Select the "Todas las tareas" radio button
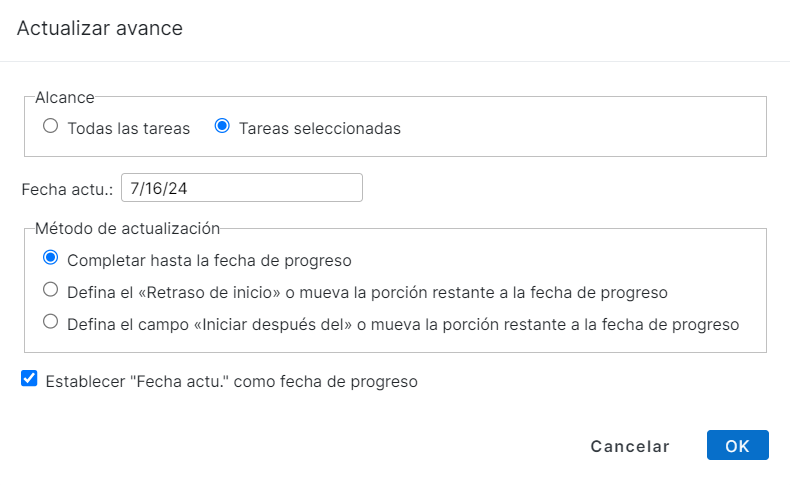Image resolution: width=790 pixels, height=485 pixels. [50, 127]
